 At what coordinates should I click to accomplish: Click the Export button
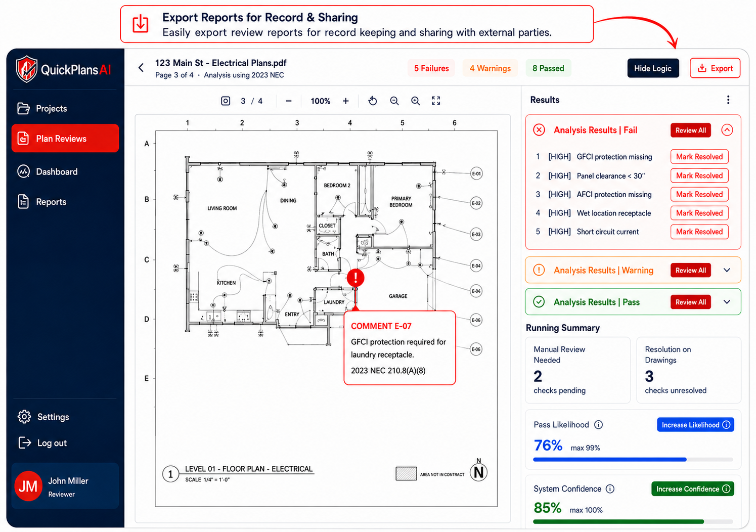tap(715, 68)
